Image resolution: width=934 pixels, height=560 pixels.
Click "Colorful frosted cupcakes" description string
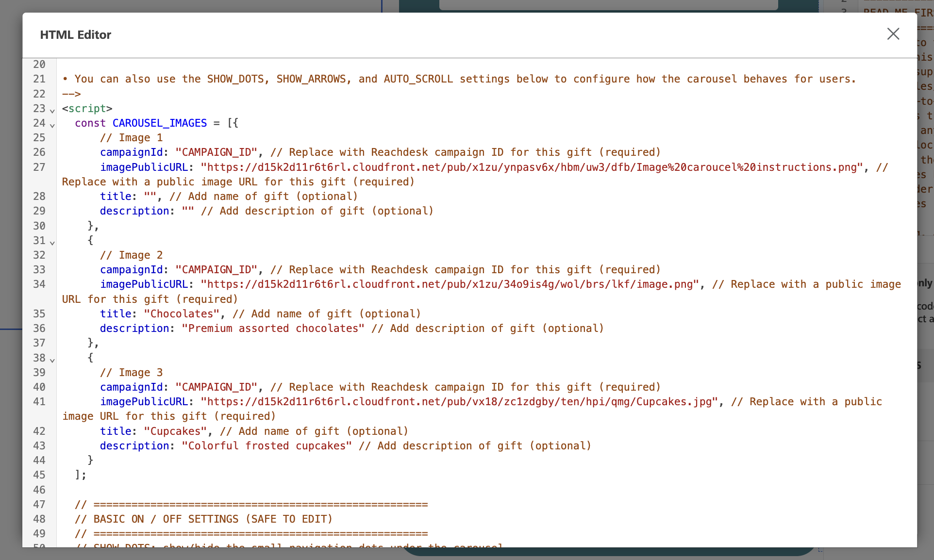point(267,446)
